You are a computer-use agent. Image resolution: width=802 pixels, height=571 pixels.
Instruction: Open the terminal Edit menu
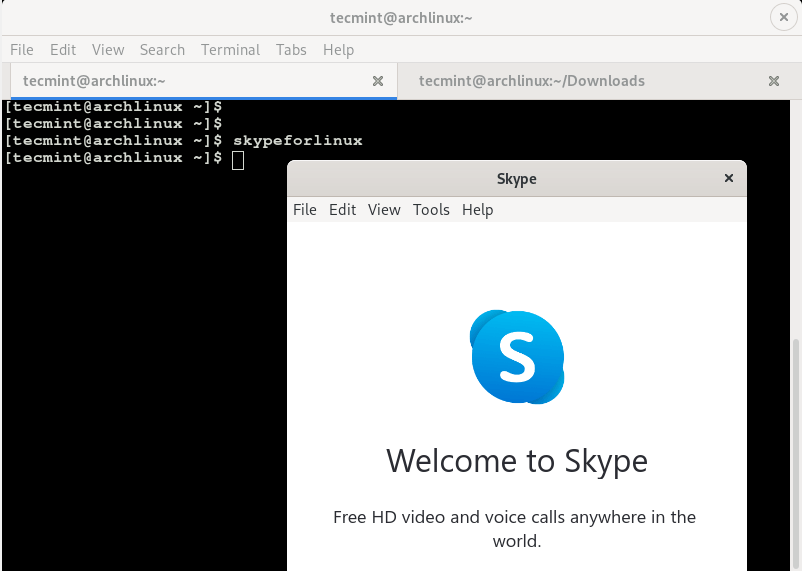pos(63,49)
